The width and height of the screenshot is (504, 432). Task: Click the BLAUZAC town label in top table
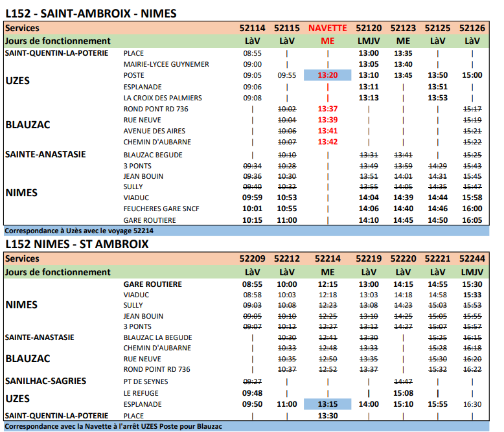tap(28, 125)
